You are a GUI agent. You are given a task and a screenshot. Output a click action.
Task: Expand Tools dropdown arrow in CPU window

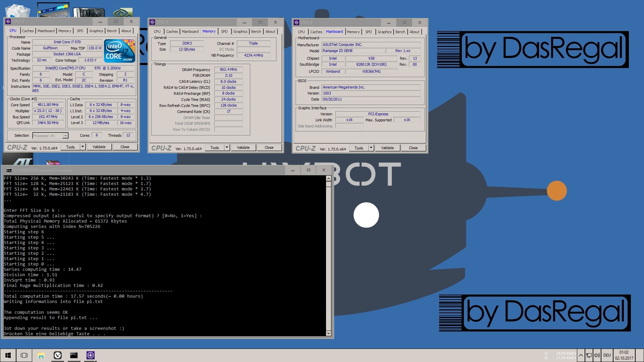coord(83,147)
